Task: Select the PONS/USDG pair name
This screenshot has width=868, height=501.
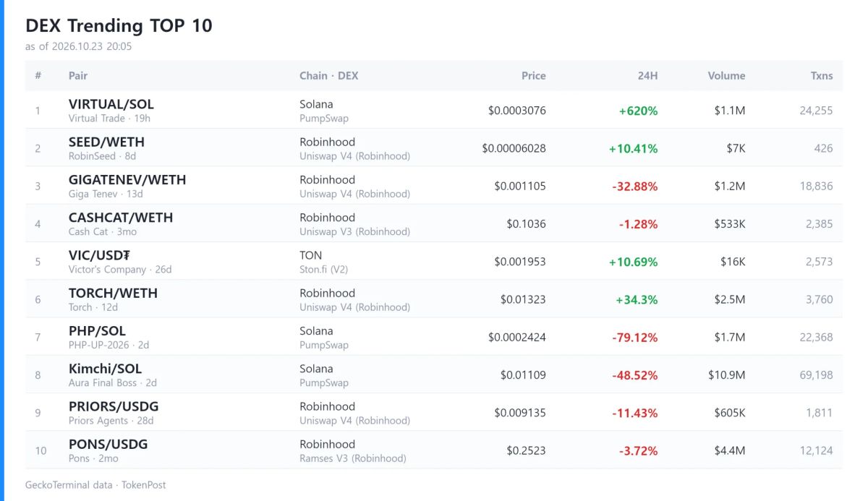Action: tap(109, 444)
